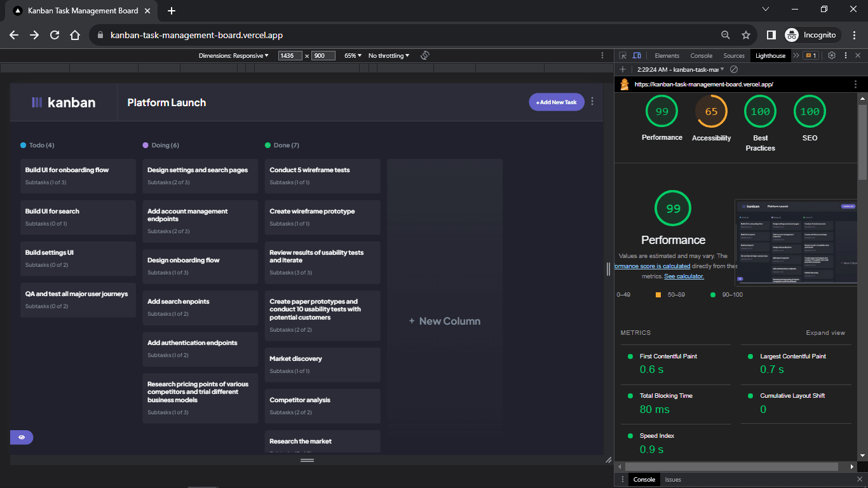
Task: Jump to the Best Practices score gauge
Action: point(761,123)
